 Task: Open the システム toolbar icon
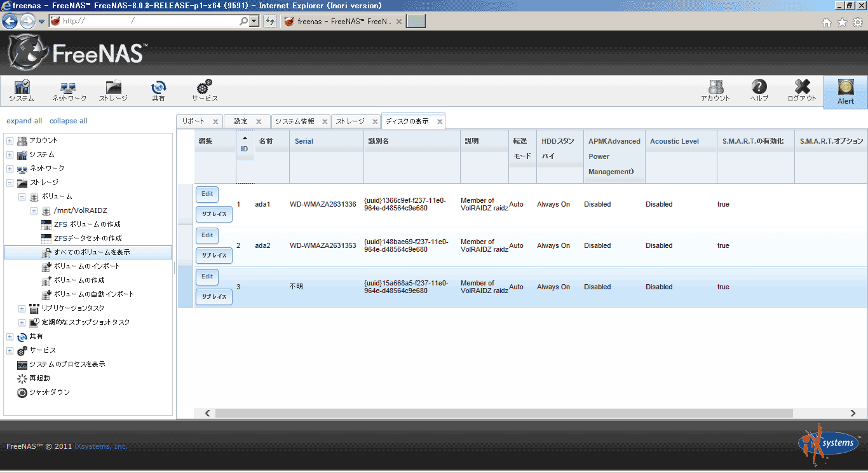pos(22,91)
